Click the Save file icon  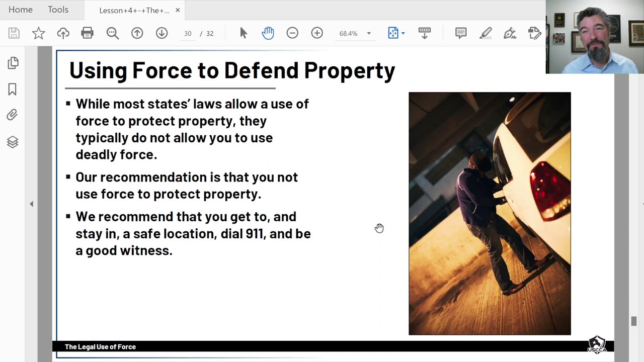pos(14,33)
